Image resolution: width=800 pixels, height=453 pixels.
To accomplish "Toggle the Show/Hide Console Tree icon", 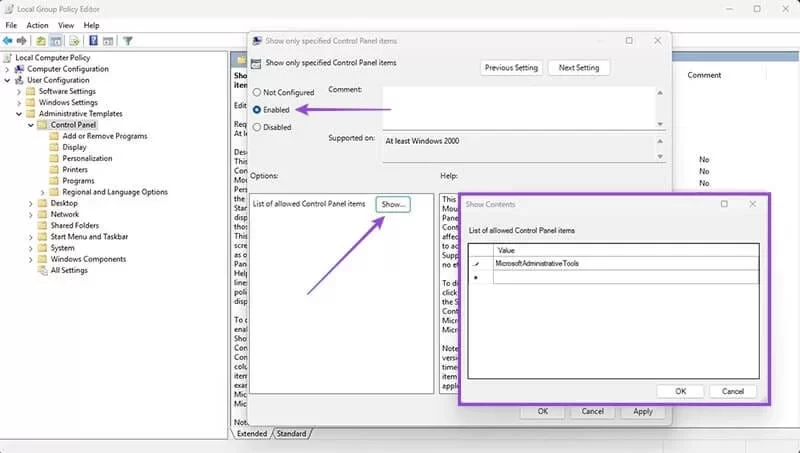I will (x=56, y=41).
